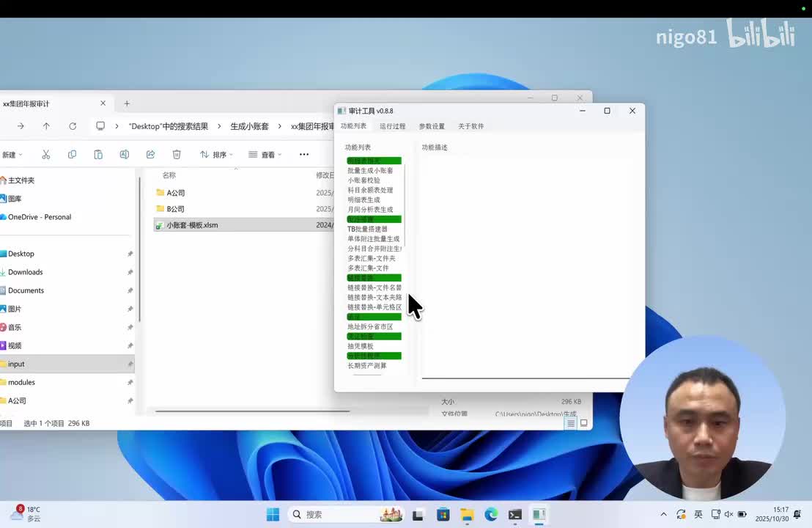Expand chevron after "Desktop"中的搜索结果 breadcrumb
The width and height of the screenshot is (812, 528).
(x=219, y=126)
